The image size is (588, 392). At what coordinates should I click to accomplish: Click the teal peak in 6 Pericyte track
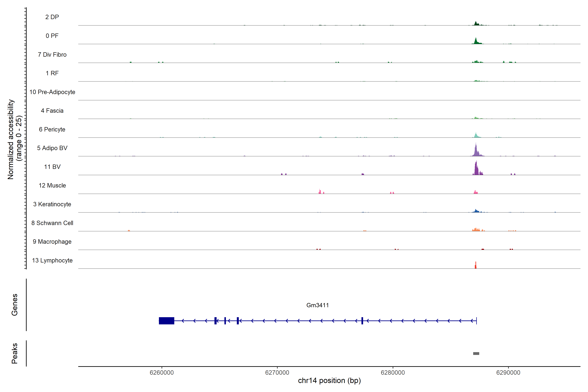[x=476, y=135]
